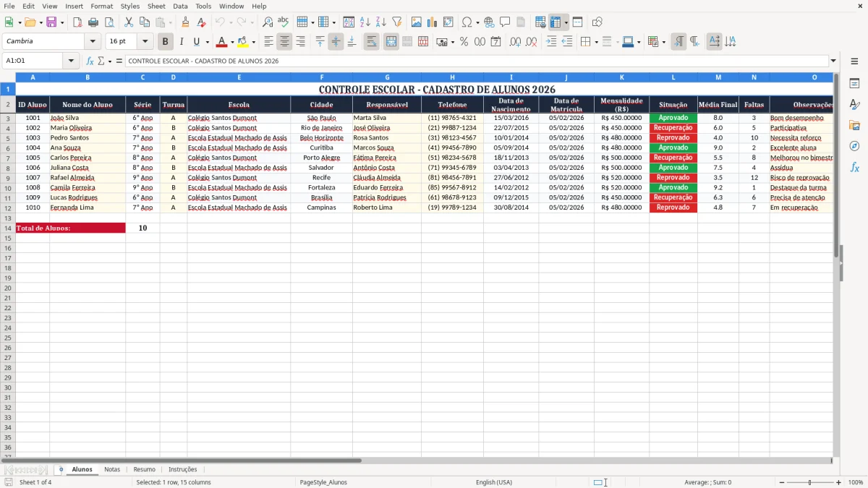Click the Cut scissors icon
The image size is (868, 488).
(129, 22)
